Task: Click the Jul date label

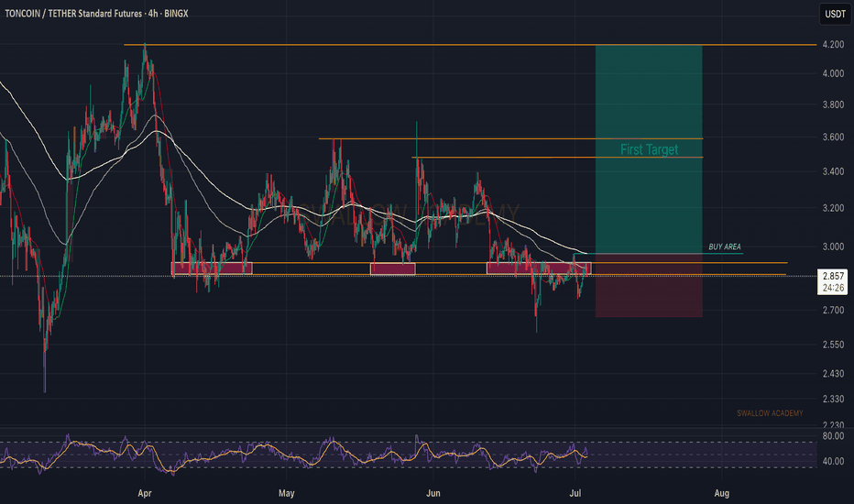Action: tap(575, 493)
